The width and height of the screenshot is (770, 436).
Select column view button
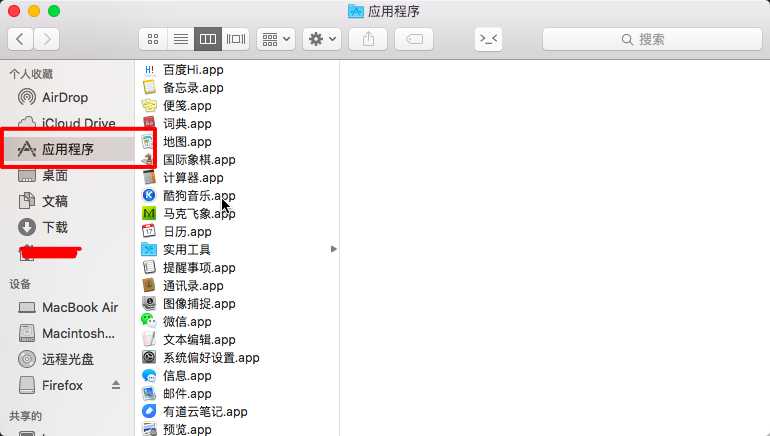208,39
